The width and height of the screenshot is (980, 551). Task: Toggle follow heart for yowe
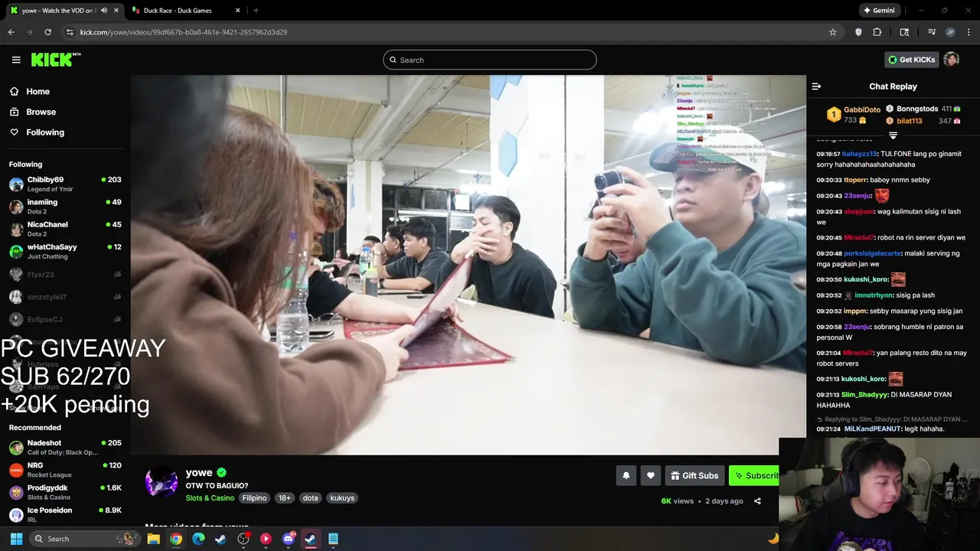tap(651, 475)
